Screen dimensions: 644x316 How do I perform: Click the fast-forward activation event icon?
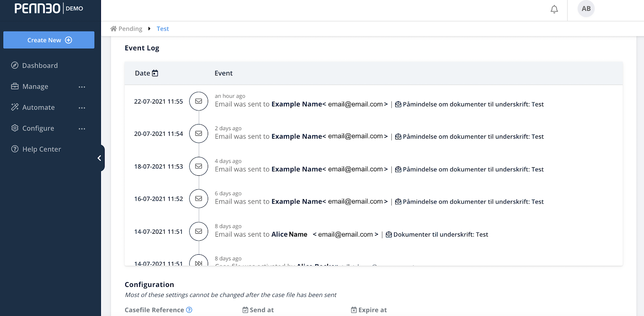(199, 262)
